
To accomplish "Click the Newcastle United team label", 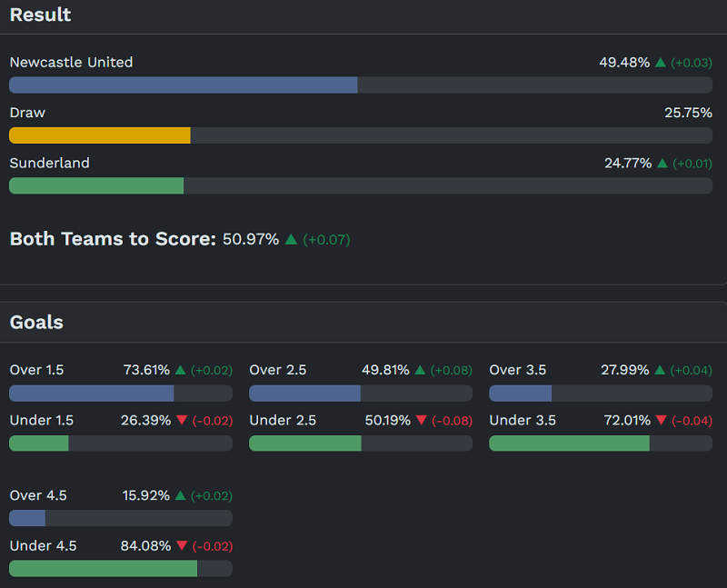I will [x=71, y=63].
